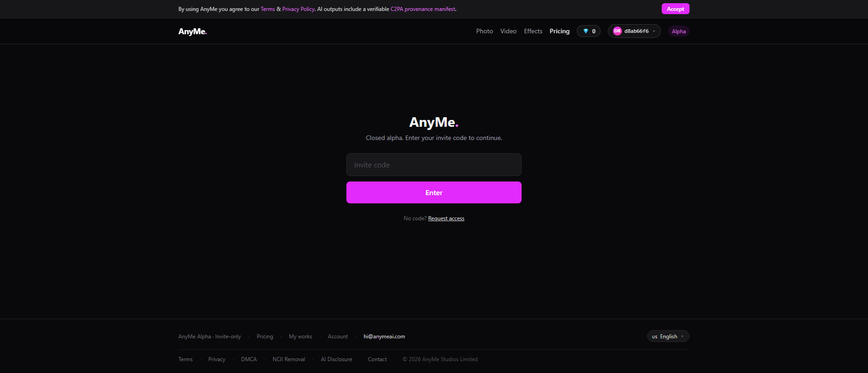868x373 pixels.
Task: Focus the Invite code field
Action: click(x=434, y=165)
